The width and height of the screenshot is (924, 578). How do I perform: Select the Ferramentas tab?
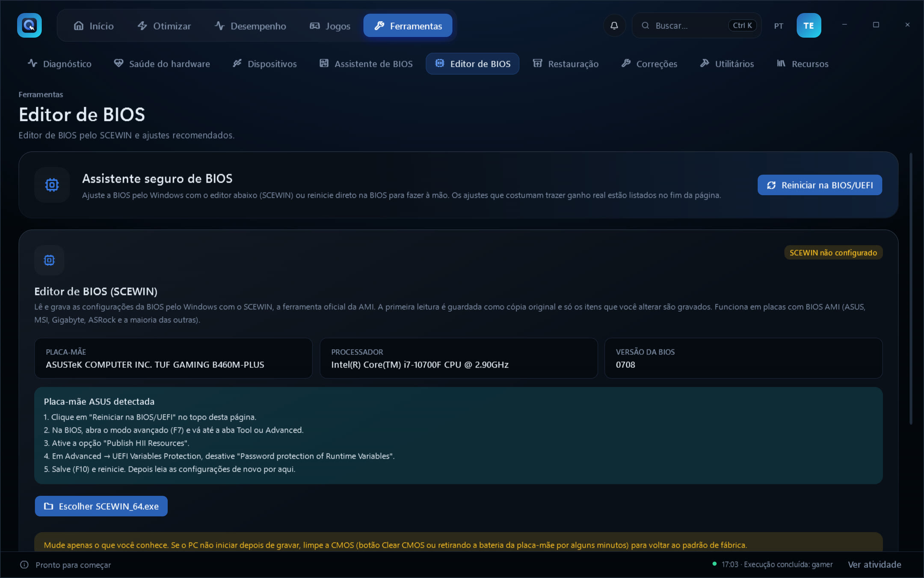pyautogui.click(x=408, y=26)
